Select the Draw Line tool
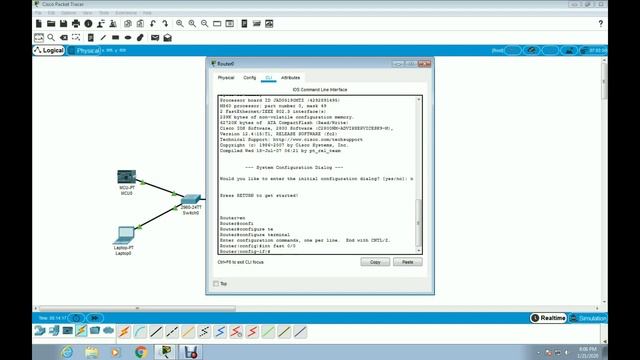This screenshot has width=640, height=360. pyautogui.click(x=103, y=38)
